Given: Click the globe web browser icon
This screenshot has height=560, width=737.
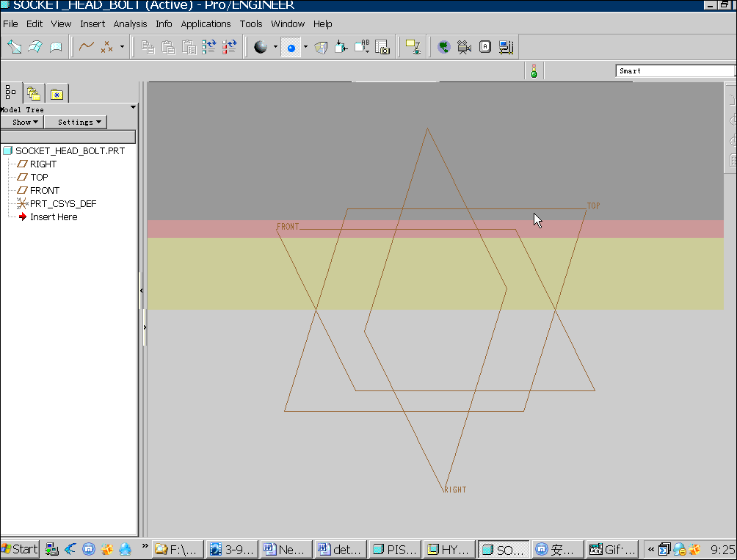Looking at the screenshot, I should click(x=443, y=47).
